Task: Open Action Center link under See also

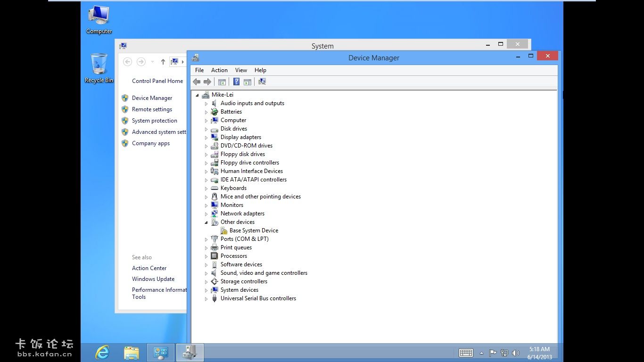Action: point(149,268)
